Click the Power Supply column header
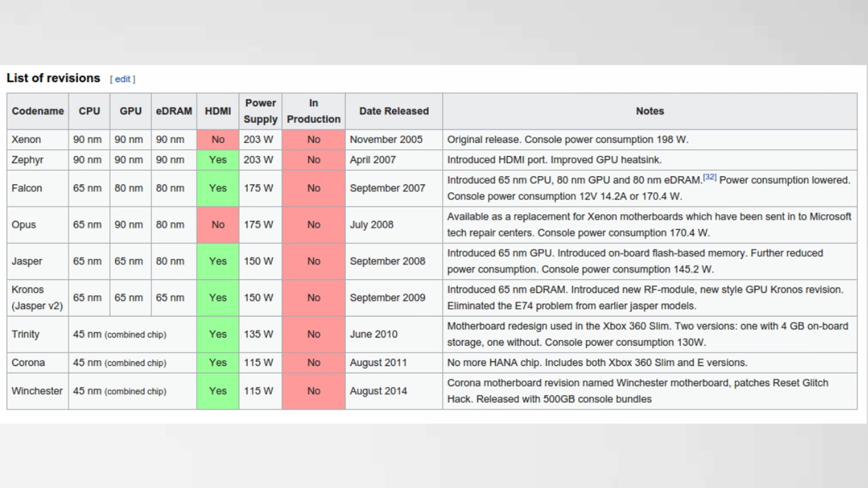Viewport: 868px width, 488px height. [x=260, y=111]
